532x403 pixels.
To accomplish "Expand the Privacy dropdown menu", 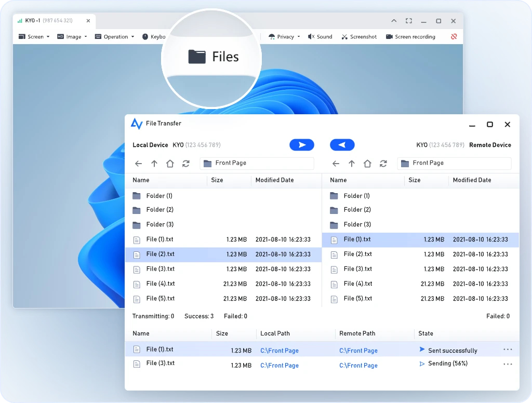I will click(284, 37).
